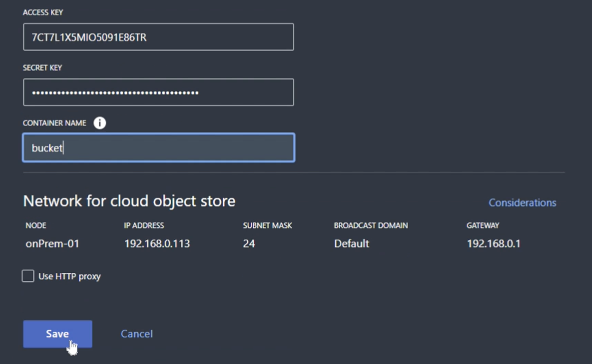
Task: Click the GATEWAY column header
Action: pyautogui.click(x=482, y=225)
